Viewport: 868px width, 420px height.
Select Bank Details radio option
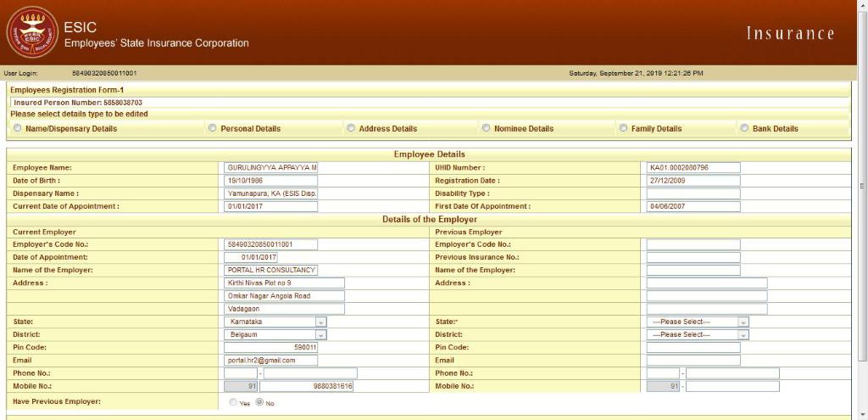coord(744,128)
